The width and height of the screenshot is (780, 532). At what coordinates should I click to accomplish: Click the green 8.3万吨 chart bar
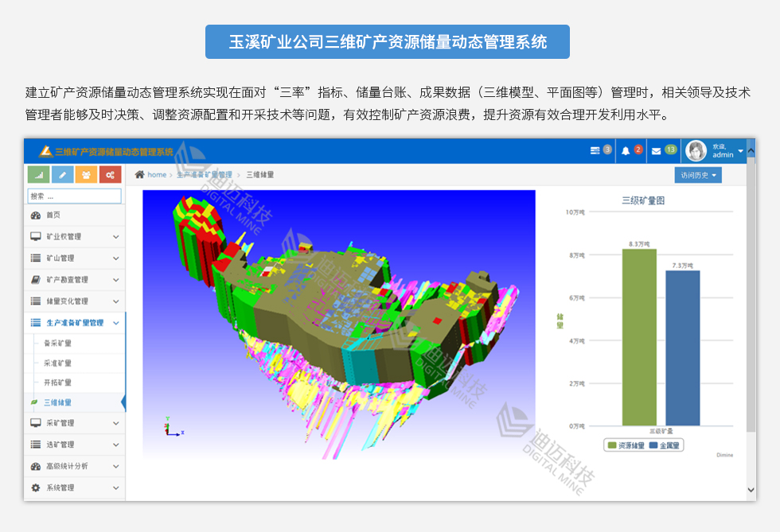(x=639, y=337)
